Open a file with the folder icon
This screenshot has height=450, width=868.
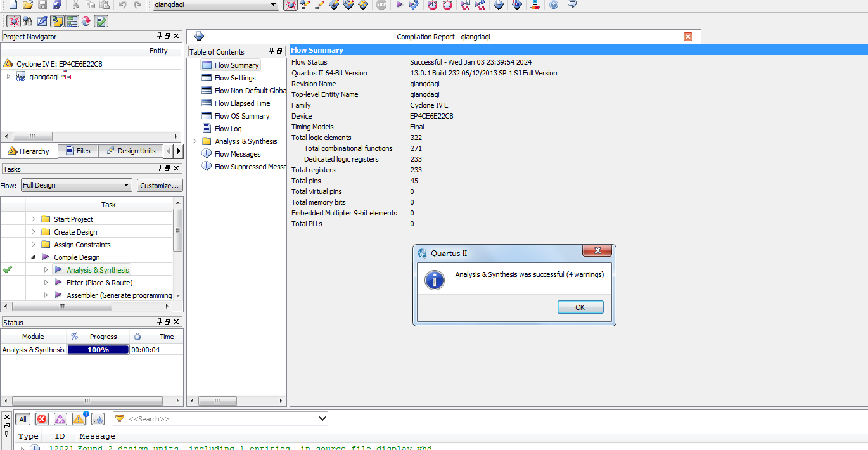pyautogui.click(x=27, y=4)
